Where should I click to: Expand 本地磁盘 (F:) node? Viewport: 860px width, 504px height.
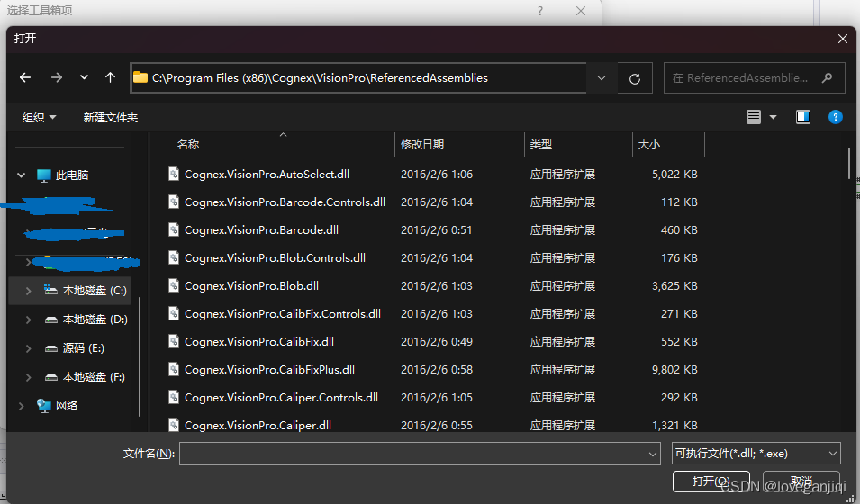click(x=28, y=377)
